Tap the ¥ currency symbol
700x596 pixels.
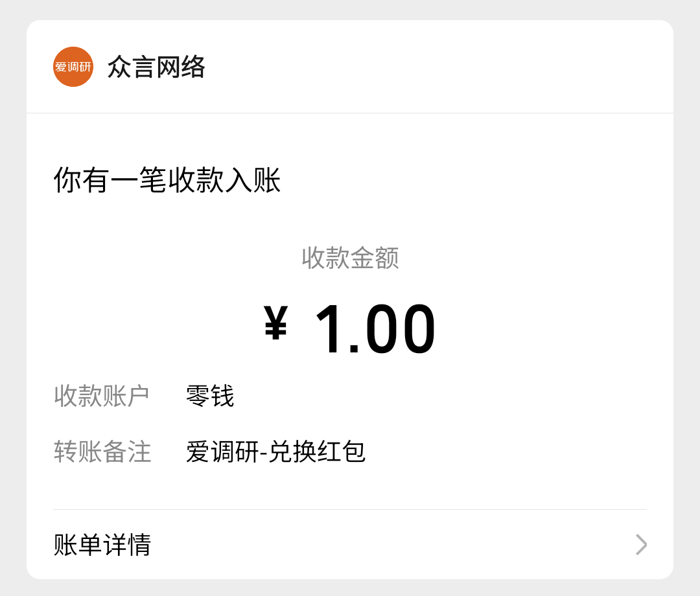coord(275,323)
